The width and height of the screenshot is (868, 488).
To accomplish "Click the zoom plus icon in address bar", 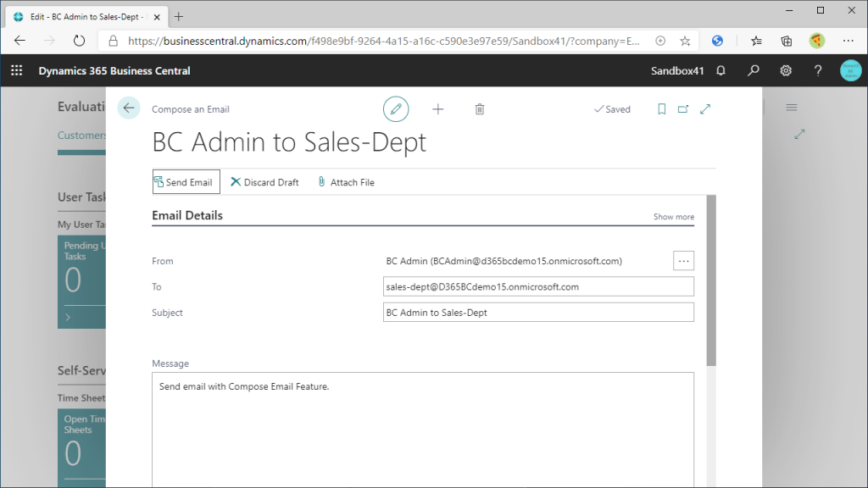I will click(x=660, y=41).
